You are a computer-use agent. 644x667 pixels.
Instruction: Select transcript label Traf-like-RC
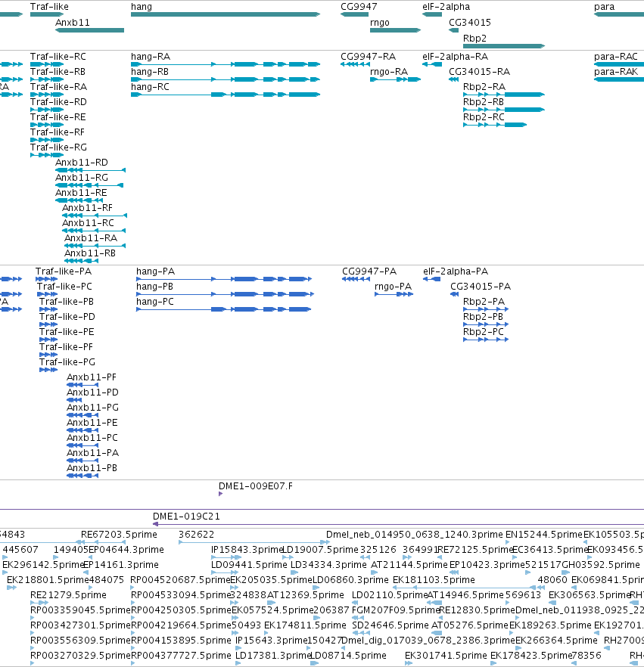[x=58, y=57]
